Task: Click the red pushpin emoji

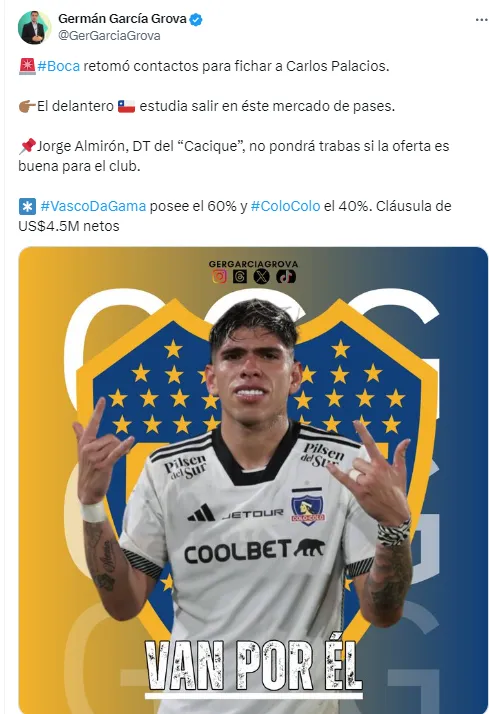Action: [27, 146]
